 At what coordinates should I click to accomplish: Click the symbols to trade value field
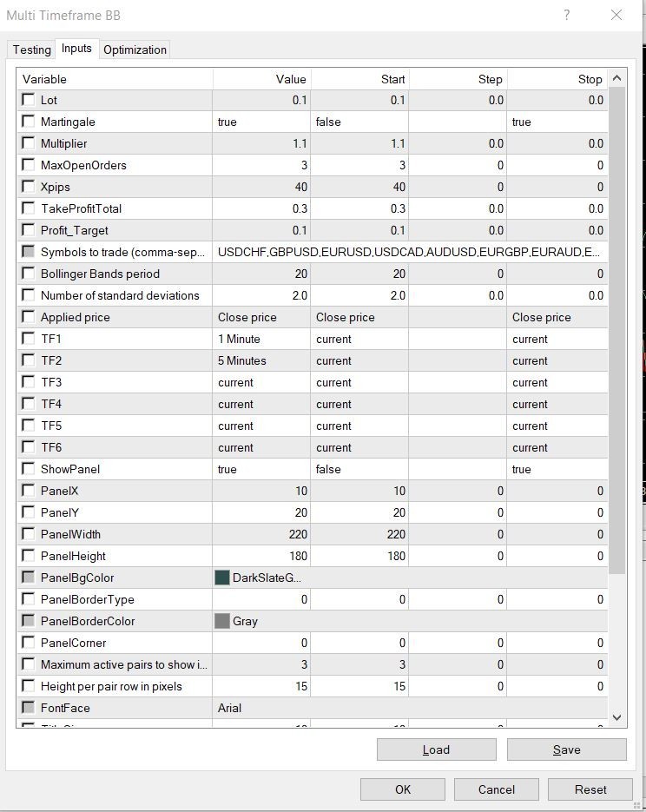(x=410, y=252)
